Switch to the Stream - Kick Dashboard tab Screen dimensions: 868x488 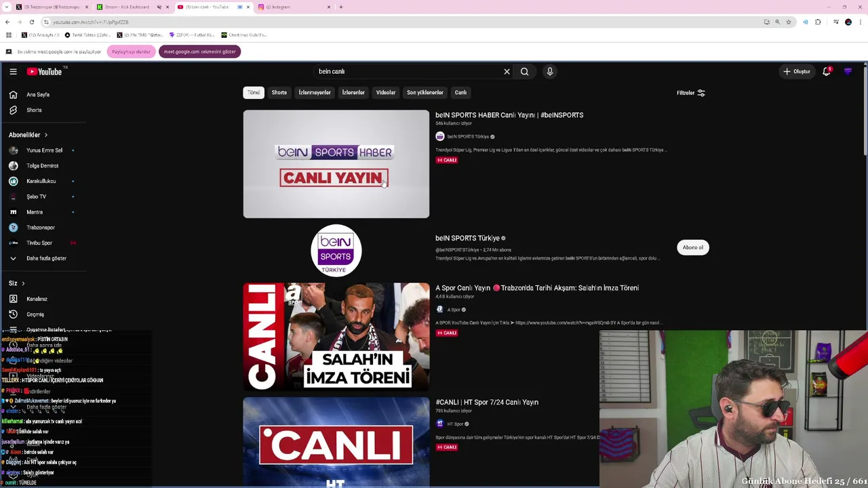coord(133,7)
